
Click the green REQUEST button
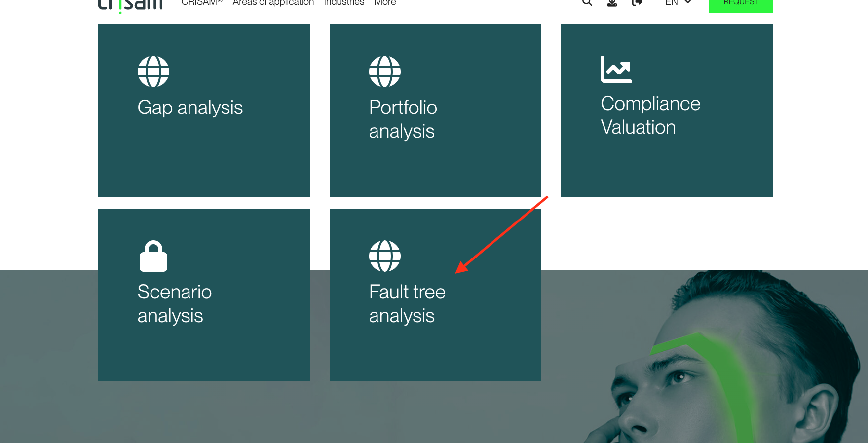[x=741, y=4]
